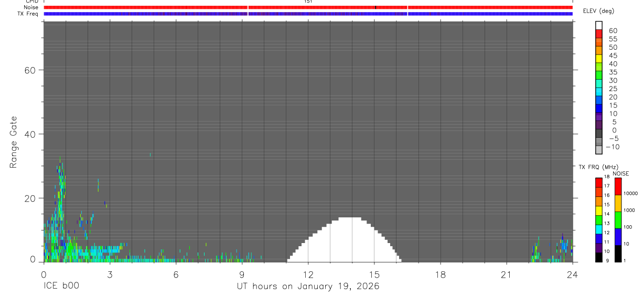Click the "NOISE" legend title above noise scale
Viewport: 644px width, 297px height.
pos(621,173)
